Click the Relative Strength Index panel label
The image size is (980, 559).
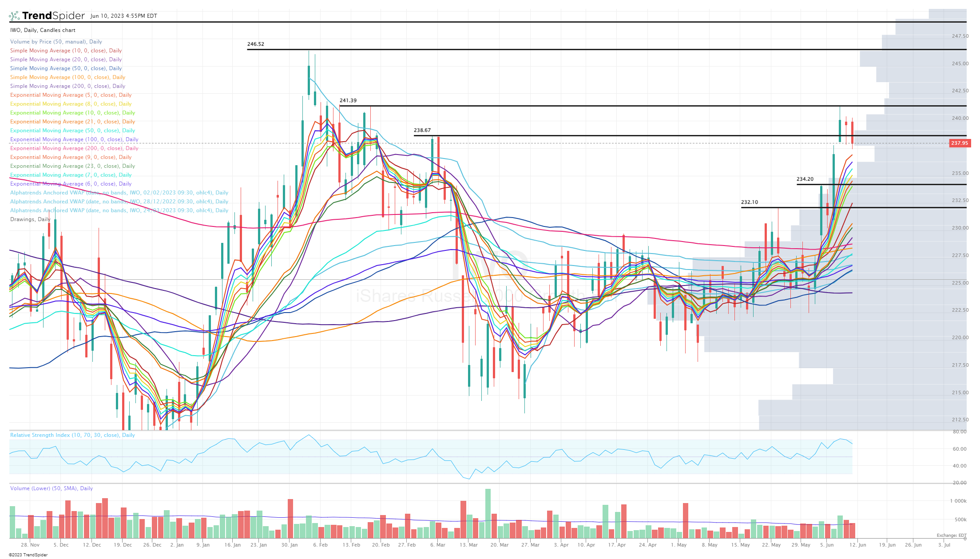[72, 435]
